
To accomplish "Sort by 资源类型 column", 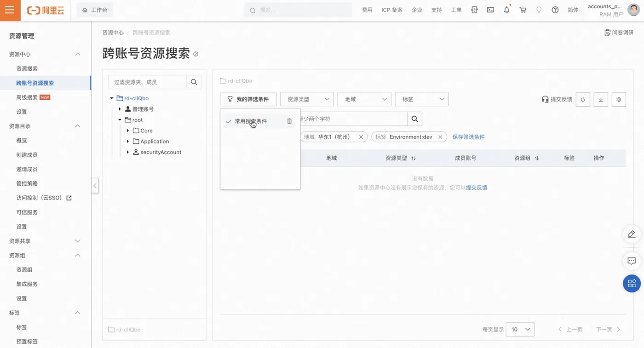I will 413,158.
